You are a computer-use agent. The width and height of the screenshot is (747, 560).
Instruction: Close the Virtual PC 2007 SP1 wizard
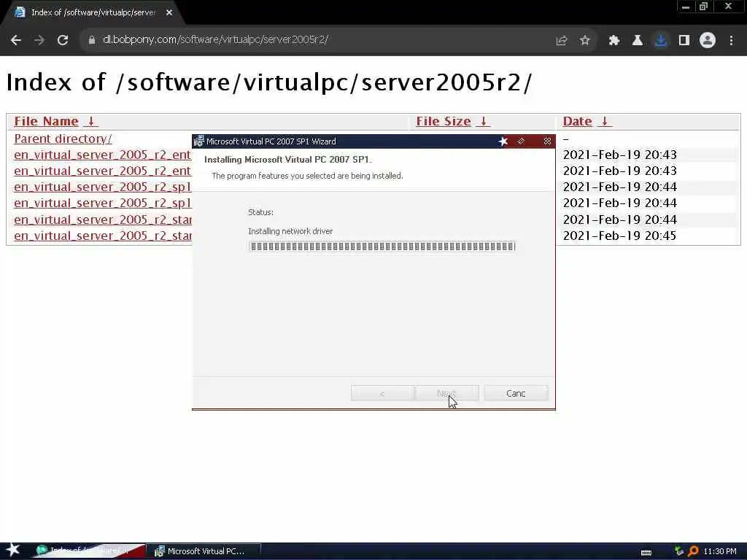547,141
